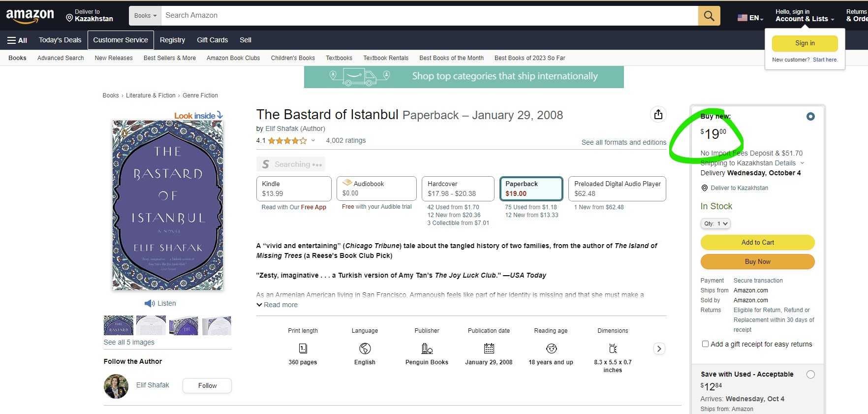Open the 4,002 ratings link
This screenshot has width=868, height=414.
[x=346, y=140]
